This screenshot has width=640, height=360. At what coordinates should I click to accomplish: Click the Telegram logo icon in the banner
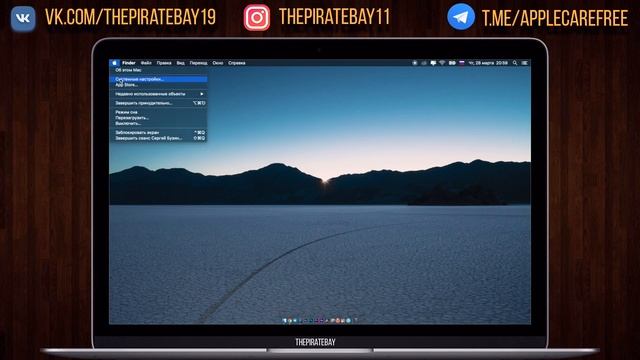tap(461, 17)
